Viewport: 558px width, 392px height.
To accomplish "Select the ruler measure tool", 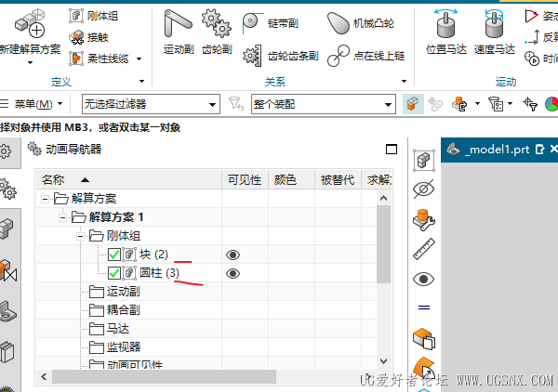I will pyautogui.click(x=424, y=249).
